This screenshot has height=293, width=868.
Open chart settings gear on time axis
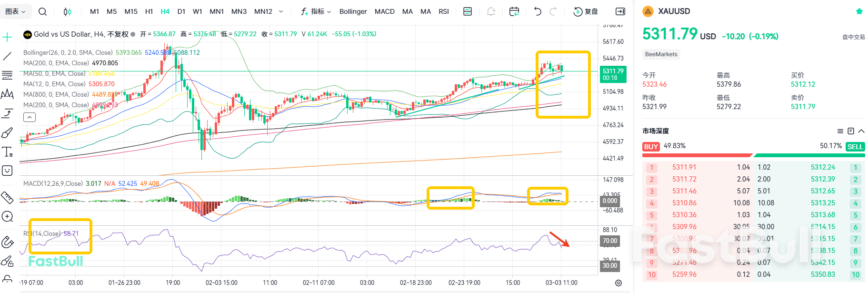coord(618,283)
